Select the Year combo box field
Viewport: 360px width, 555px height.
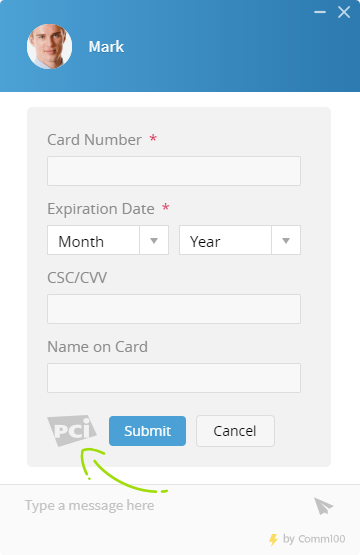240,240
